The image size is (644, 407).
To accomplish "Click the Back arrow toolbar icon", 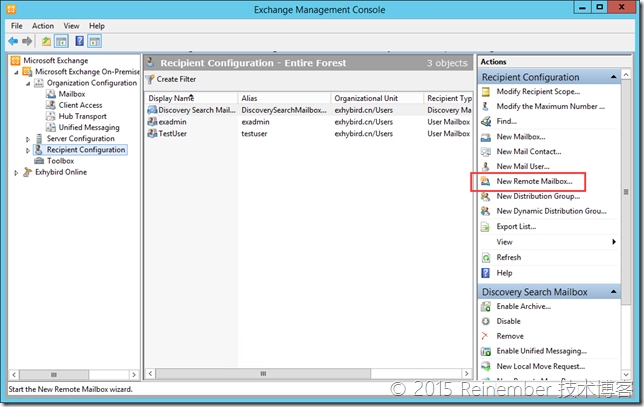I will 13,41.
